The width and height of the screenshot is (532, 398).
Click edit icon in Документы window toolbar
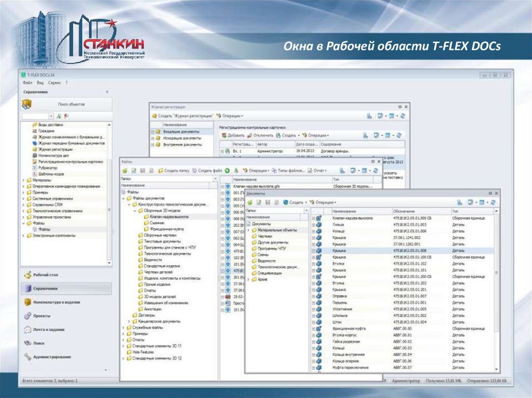click(259, 202)
